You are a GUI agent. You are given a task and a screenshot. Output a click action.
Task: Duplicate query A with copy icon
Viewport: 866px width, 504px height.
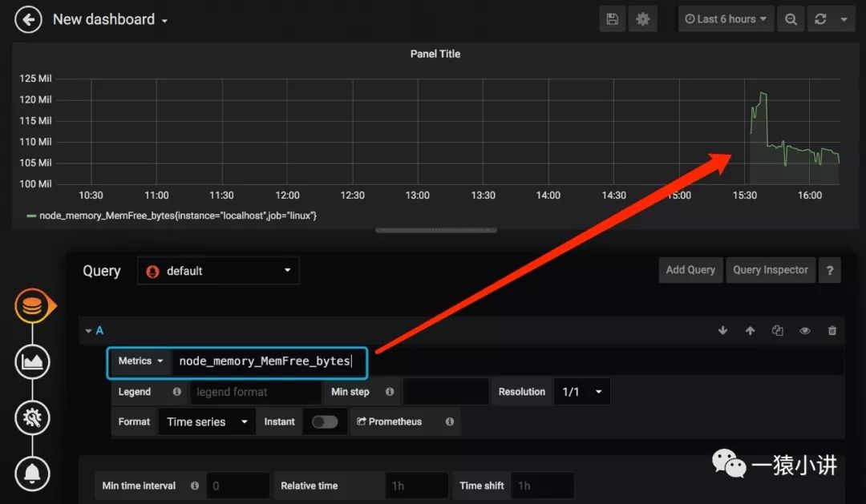click(x=777, y=331)
